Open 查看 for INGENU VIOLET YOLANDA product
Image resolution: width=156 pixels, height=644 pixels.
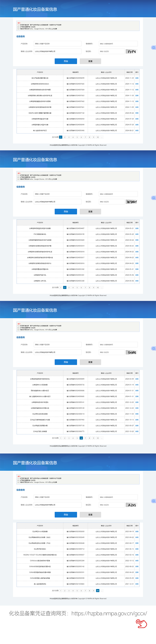[137, 555]
